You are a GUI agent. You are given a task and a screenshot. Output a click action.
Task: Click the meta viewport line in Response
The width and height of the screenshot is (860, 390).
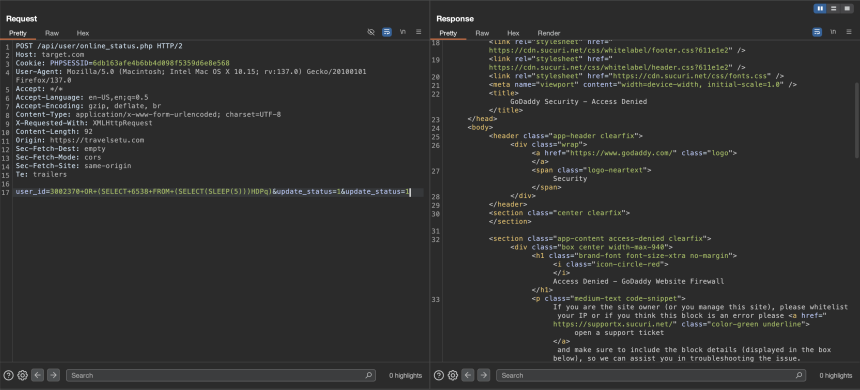(x=643, y=84)
